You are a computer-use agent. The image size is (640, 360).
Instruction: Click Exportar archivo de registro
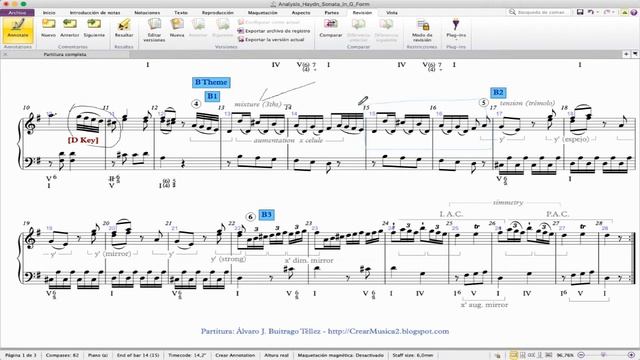click(274, 31)
